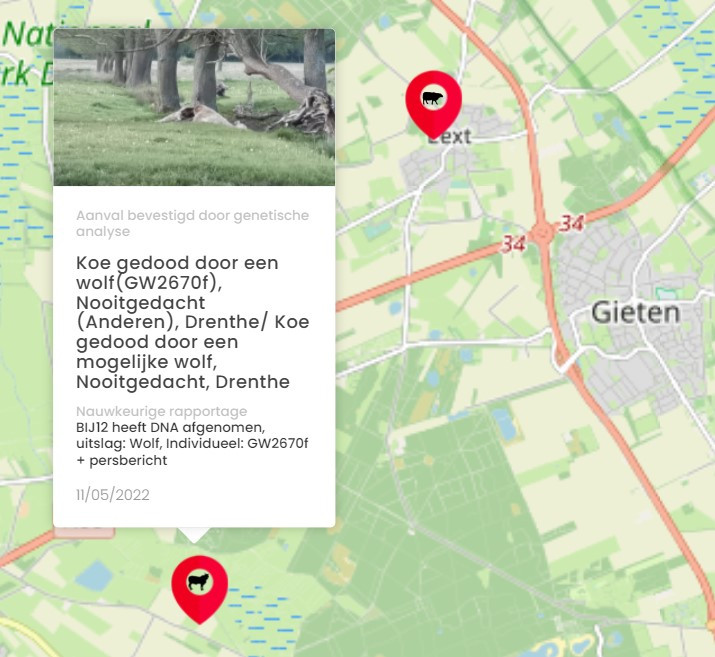Select the BIJ12 DNA report text

(192, 444)
